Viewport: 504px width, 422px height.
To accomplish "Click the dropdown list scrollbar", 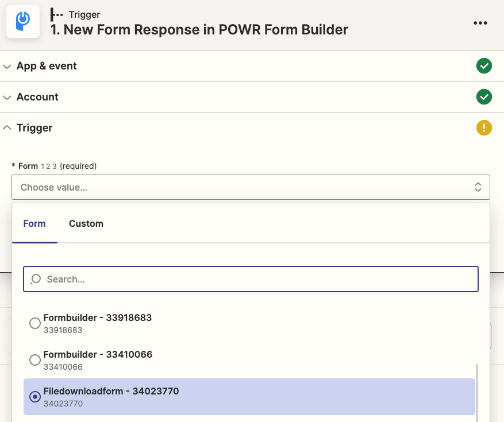I will (x=476, y=393).
